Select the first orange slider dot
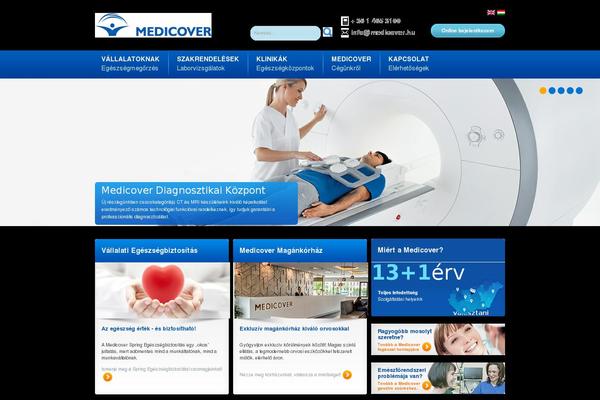Screen dimensions: 600x400 (543, 91)
